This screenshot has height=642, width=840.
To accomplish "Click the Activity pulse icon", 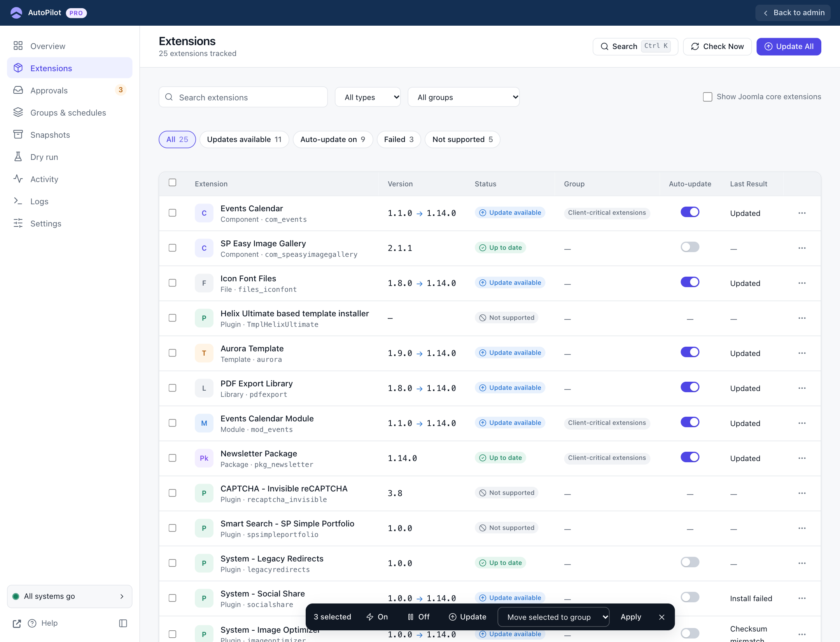I will click(18, 179).
